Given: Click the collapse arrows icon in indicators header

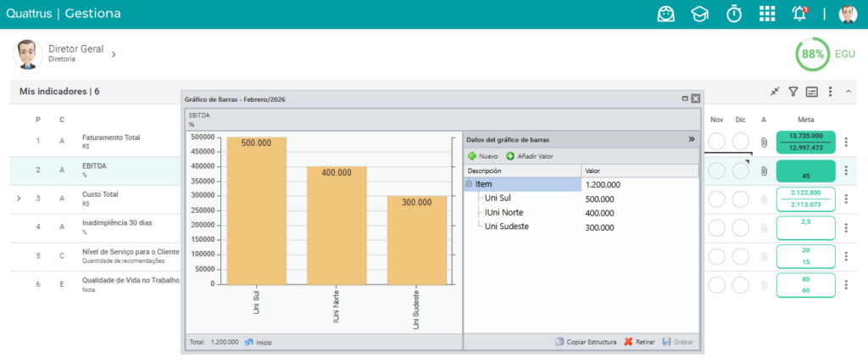Looking at the screenshot, I should (x=775, y=92).
